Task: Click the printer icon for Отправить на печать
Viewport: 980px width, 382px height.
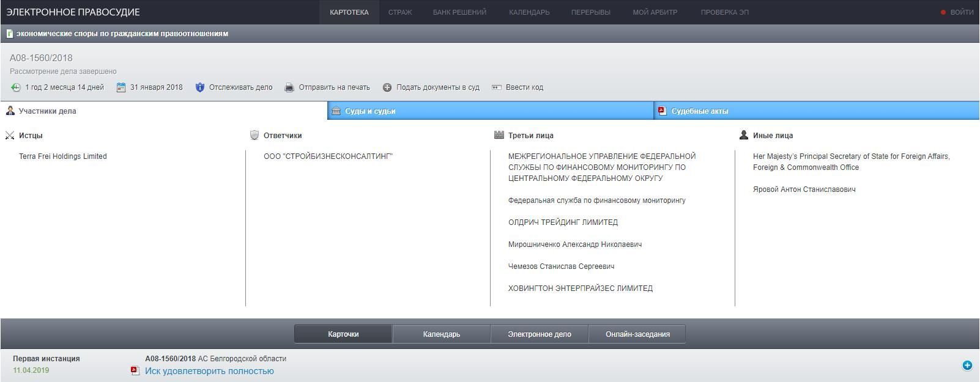Action: pos(289,87)
